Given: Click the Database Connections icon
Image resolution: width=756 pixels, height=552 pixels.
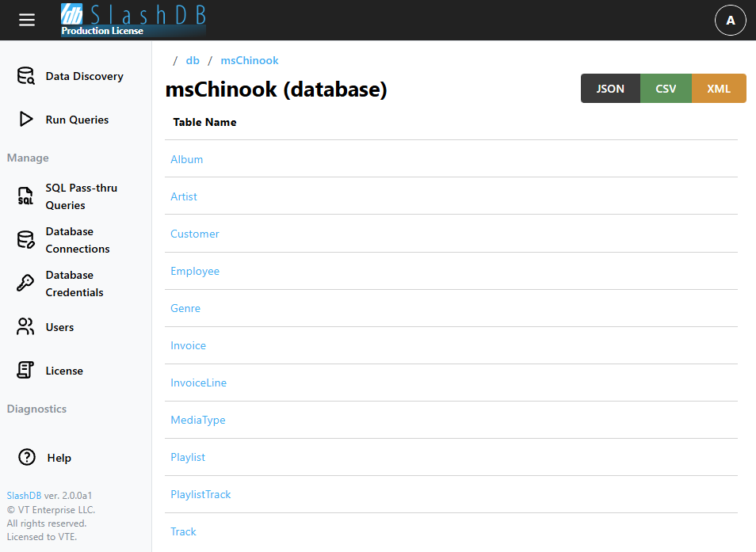Looking at the screenshot, I should click(26, 240).
